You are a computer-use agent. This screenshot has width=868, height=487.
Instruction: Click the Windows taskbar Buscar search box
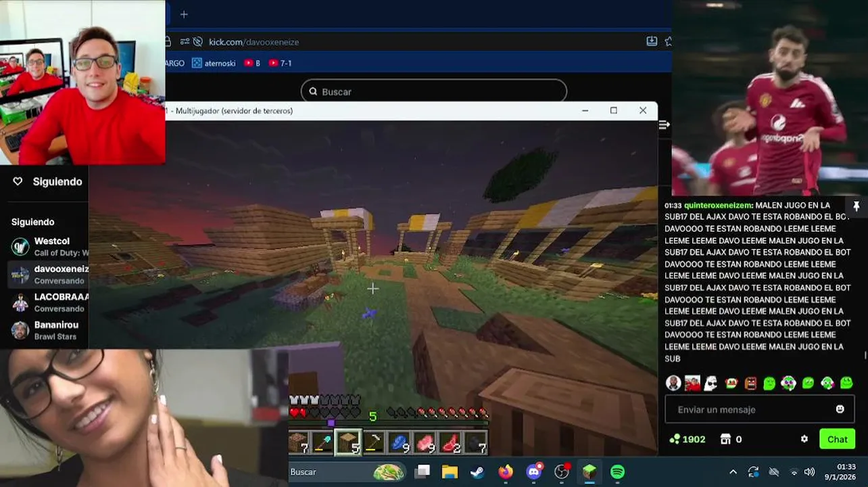click(347, 471)
